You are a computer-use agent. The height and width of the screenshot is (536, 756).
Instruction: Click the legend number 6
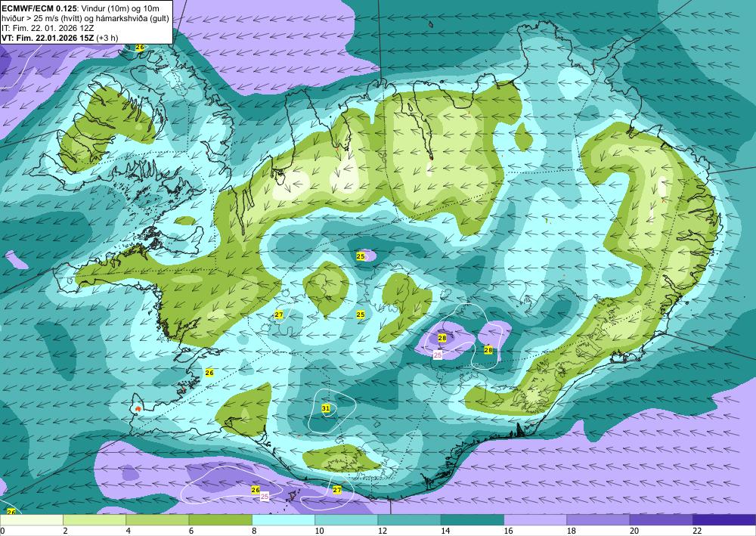coord(191,531)
